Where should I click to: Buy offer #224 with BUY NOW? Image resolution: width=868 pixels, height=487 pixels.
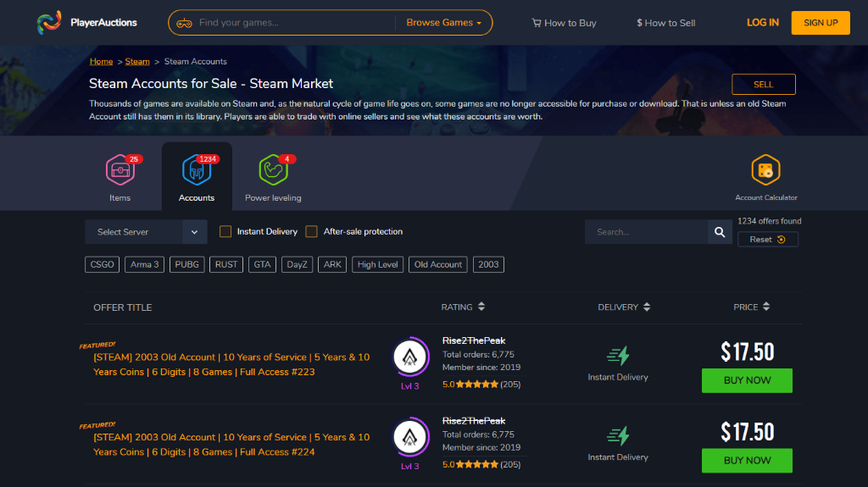747,461
